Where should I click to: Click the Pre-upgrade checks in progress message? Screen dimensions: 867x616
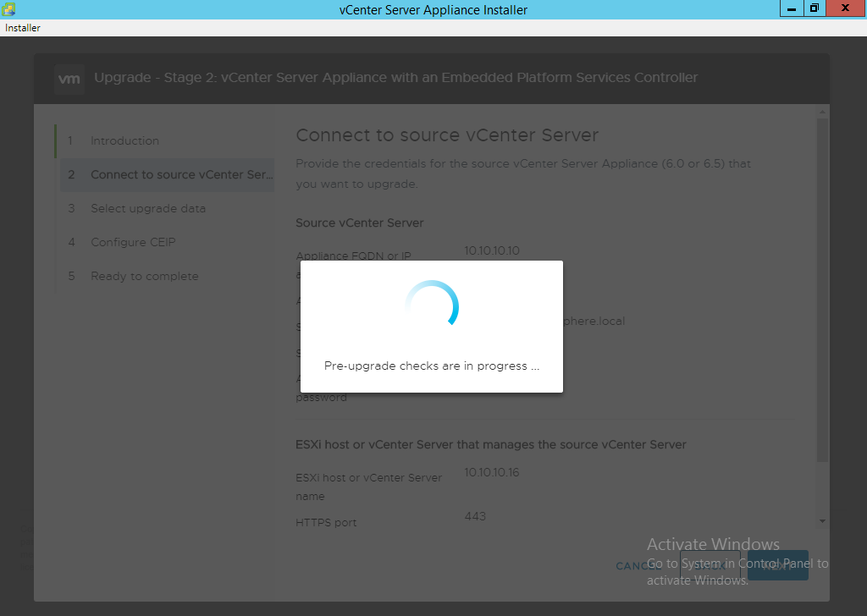pos(432,366)
